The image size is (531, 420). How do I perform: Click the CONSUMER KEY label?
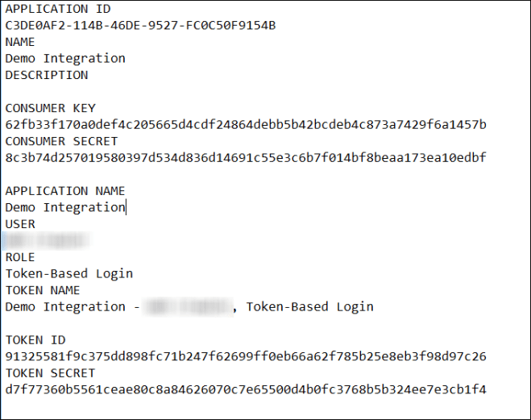[50, 108]
